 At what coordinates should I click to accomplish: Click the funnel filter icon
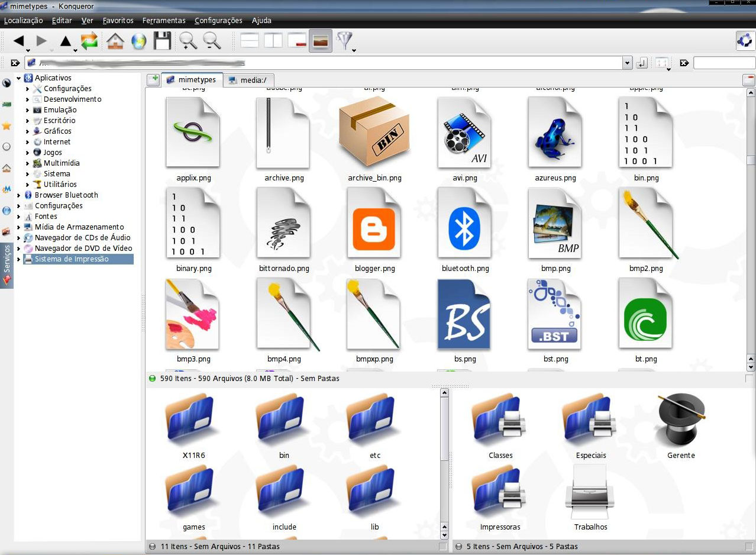pos(344,40)
